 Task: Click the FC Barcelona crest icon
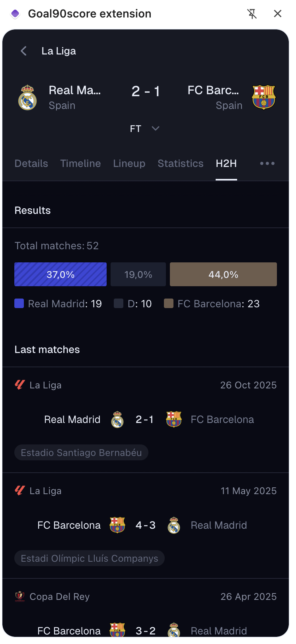point(264,97)
